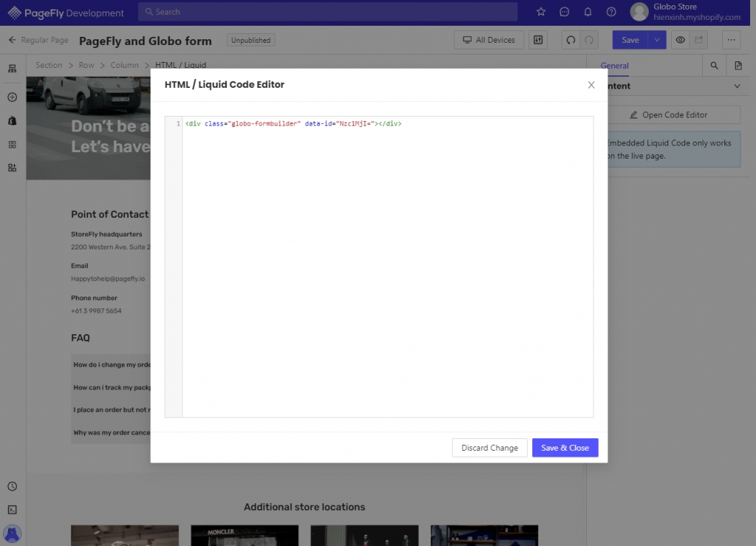Toggle the eye preview button
Viewport: 756px width, 546px height.
pos(680,40)
